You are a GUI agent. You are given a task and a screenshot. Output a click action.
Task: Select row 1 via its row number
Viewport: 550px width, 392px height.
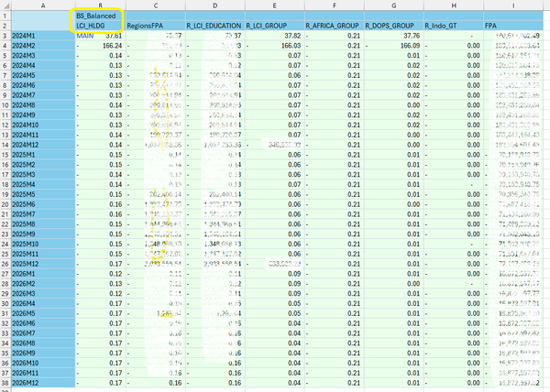[6, 16]
